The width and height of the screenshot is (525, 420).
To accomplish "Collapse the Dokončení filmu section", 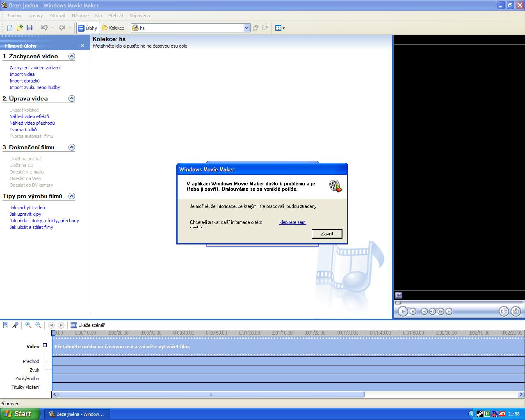I will (72, 147).
